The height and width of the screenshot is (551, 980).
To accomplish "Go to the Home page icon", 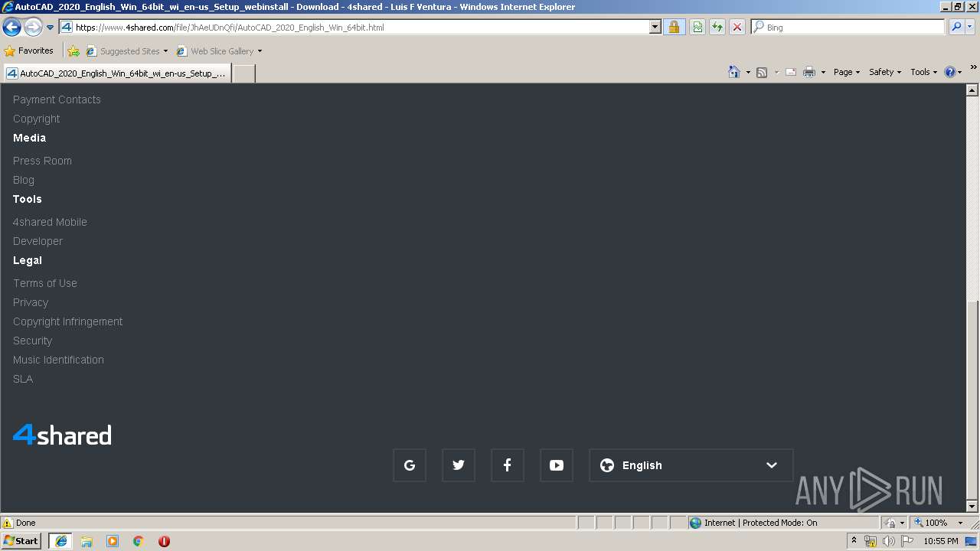I will [734, 72].
